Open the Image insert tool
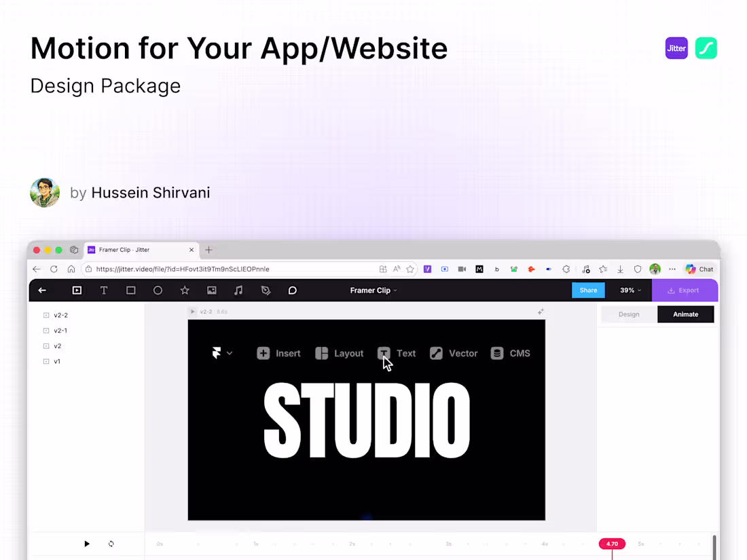The height and width of the screenshot is (560, 747). click(x=212, y=290)
